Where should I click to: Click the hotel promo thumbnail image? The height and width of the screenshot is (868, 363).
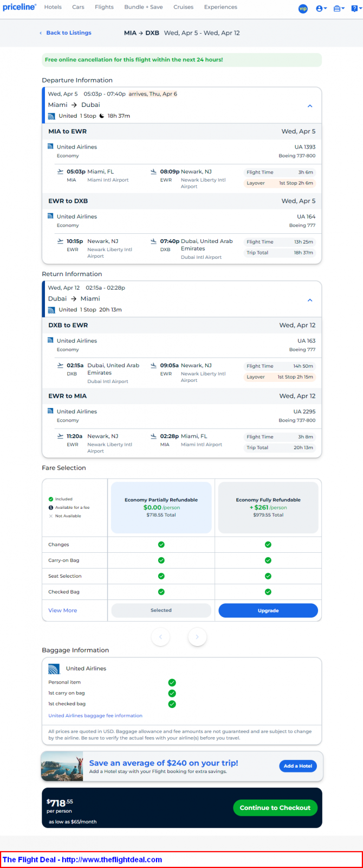62,767
